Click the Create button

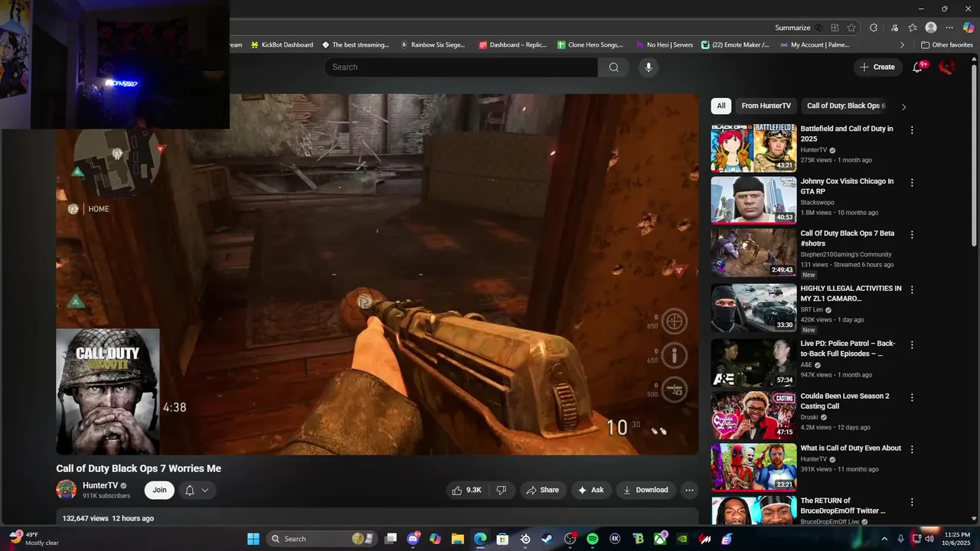point(877,67)
